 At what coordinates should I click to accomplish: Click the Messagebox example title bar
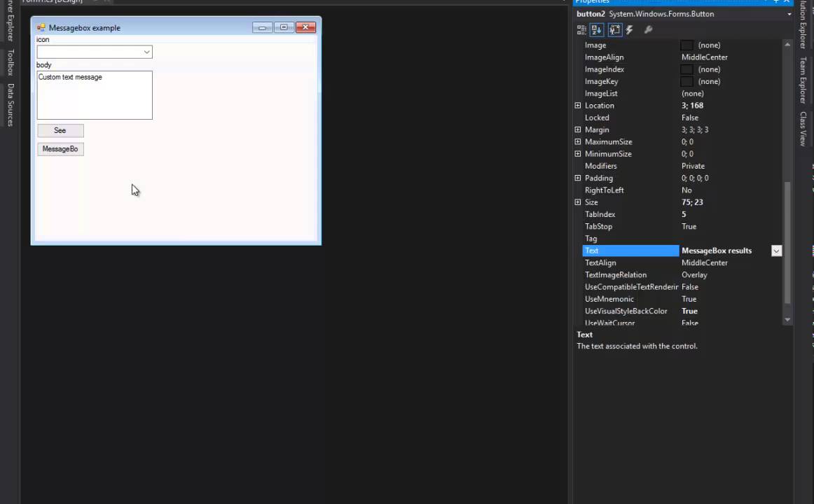pos(176,27)
